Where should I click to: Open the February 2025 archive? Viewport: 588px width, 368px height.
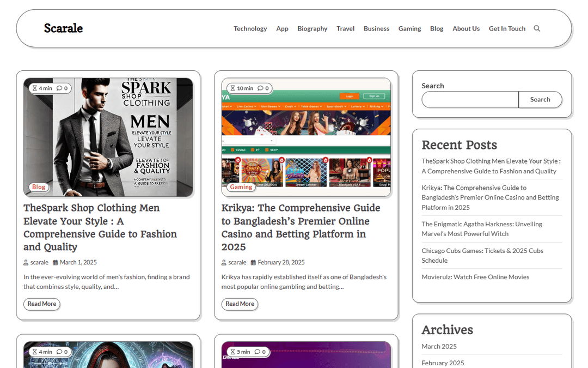(443, 363)
